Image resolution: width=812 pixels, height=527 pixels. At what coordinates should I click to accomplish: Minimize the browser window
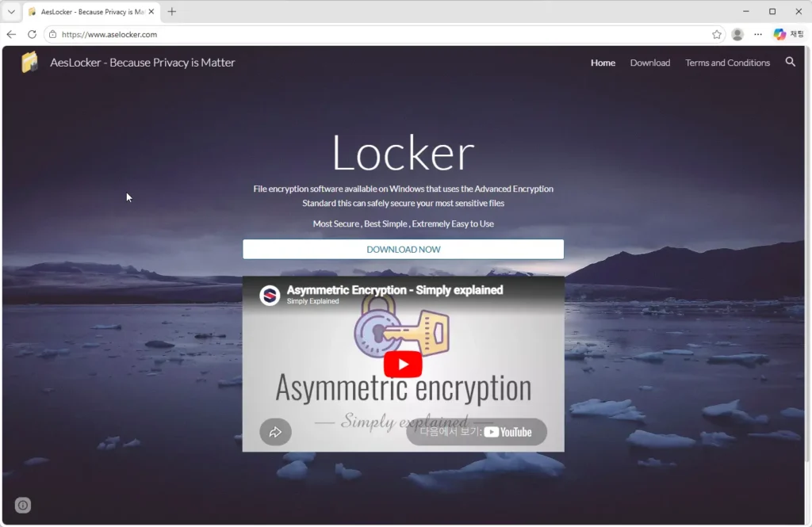[745, 11]
